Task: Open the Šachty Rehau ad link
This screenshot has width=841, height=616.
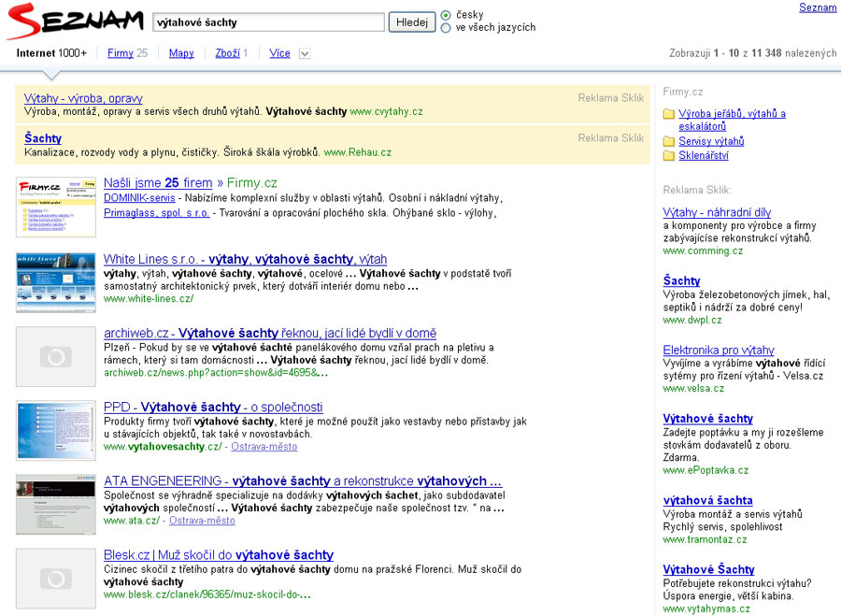Action: 43,138
